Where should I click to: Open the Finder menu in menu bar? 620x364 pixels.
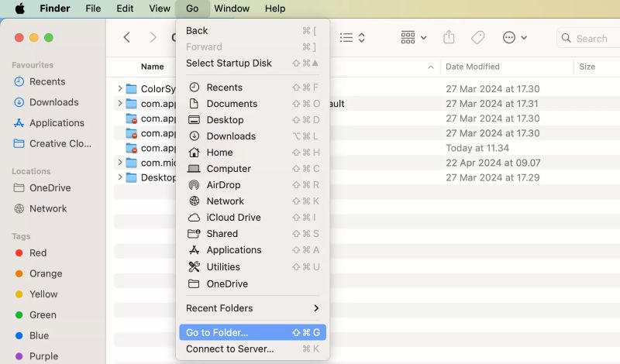pos(54,9)
